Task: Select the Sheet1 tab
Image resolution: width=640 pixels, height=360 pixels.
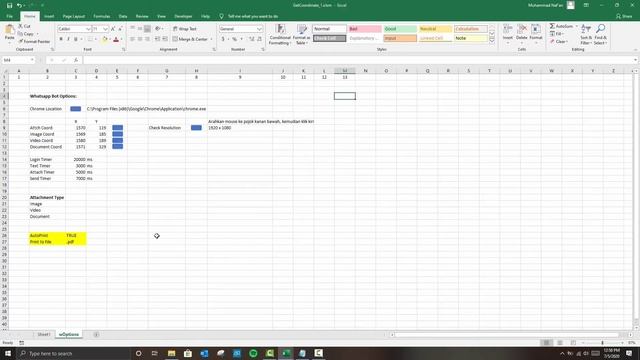Action: click(44, 335)
